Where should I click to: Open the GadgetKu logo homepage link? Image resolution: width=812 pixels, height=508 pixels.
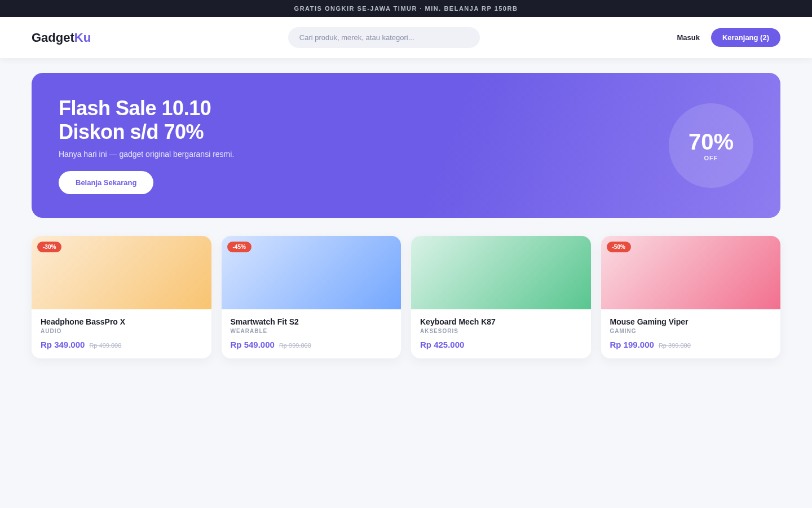61,38
